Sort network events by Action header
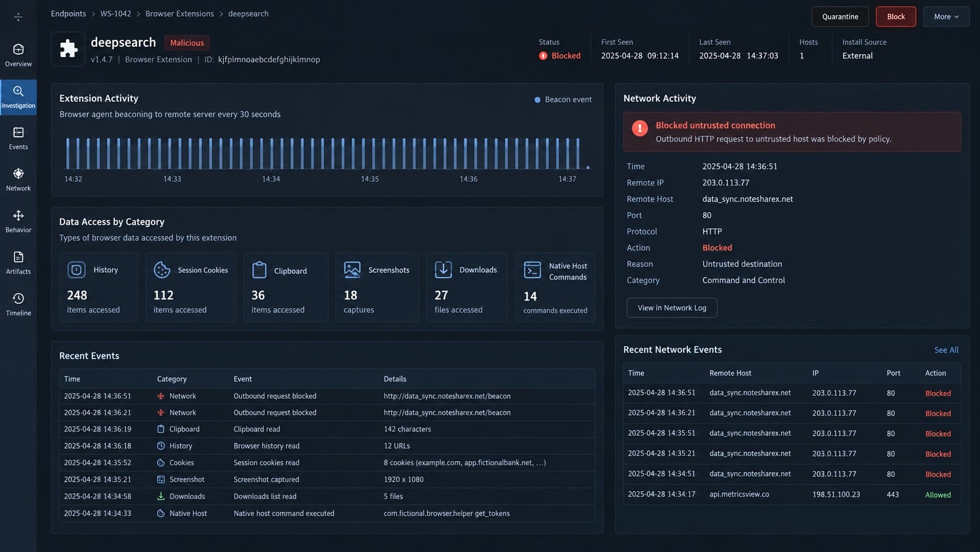980x552 pixels. tap(935, 373)
